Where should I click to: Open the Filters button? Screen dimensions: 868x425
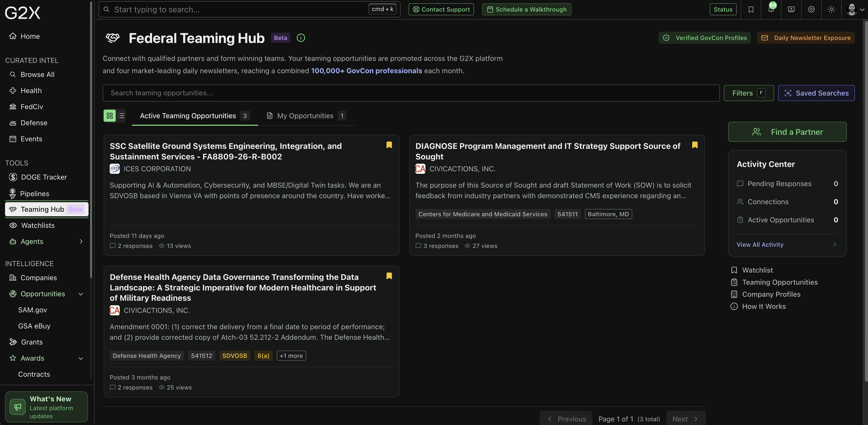(x=748, y=93)
